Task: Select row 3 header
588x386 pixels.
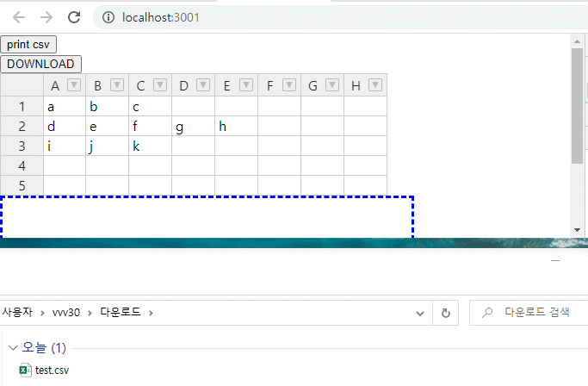Action: 22,146
